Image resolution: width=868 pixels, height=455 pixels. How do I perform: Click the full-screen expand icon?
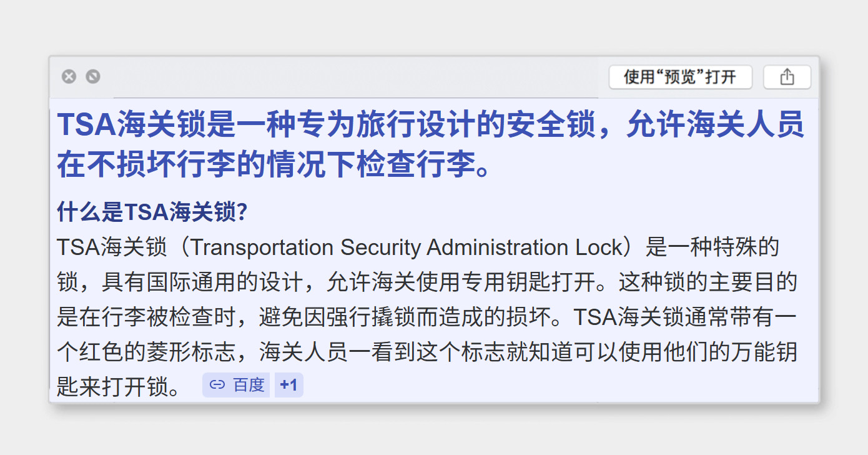93,77
